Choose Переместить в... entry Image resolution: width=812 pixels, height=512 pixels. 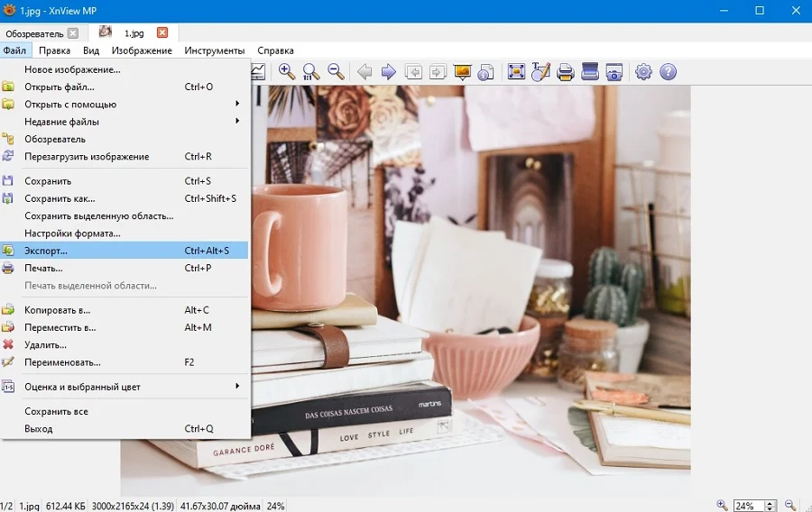point(125,327)
